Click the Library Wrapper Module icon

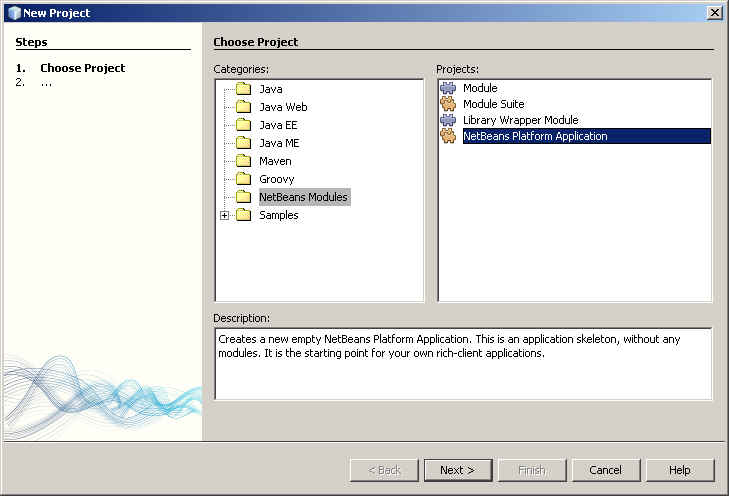448,120
